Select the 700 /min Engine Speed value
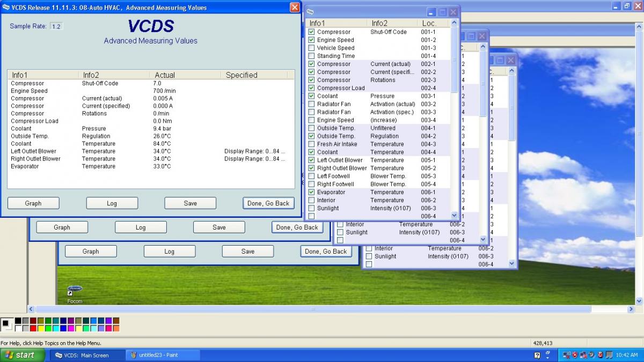This screenshot has height=362, width=644. (x=164, y=91)
